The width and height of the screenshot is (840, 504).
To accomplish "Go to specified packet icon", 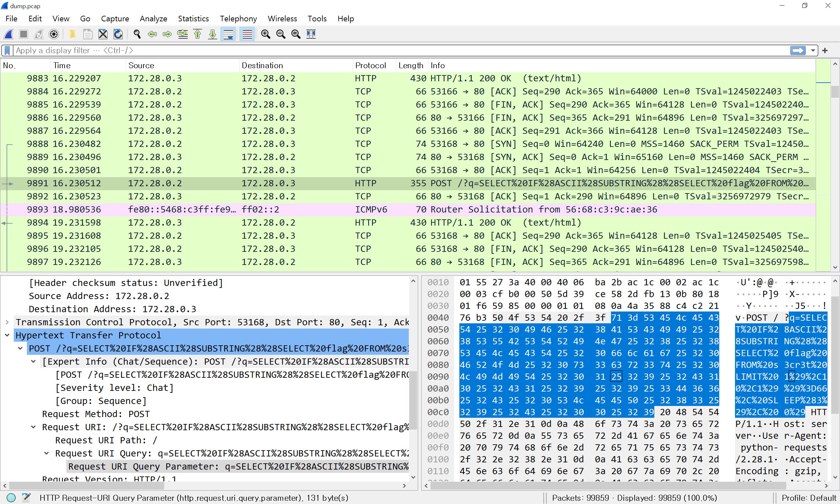I will point(182,34).
